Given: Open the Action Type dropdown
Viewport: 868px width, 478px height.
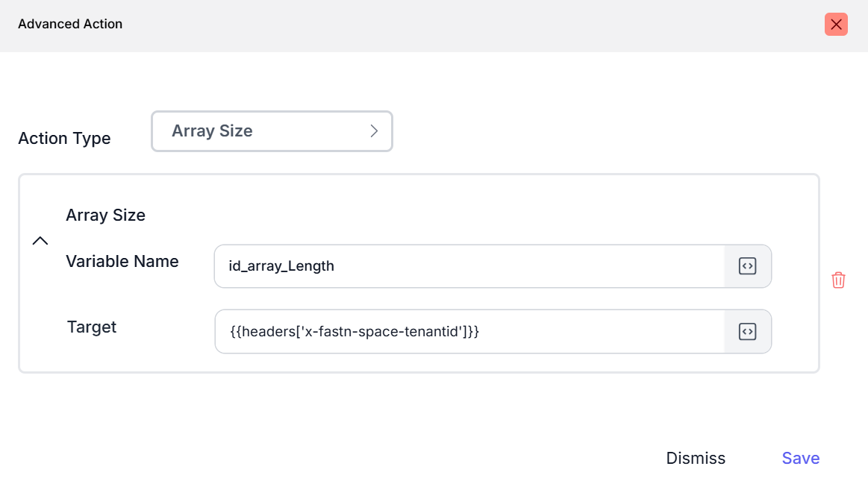Looking at the screenshot, I should pos(272,131).
